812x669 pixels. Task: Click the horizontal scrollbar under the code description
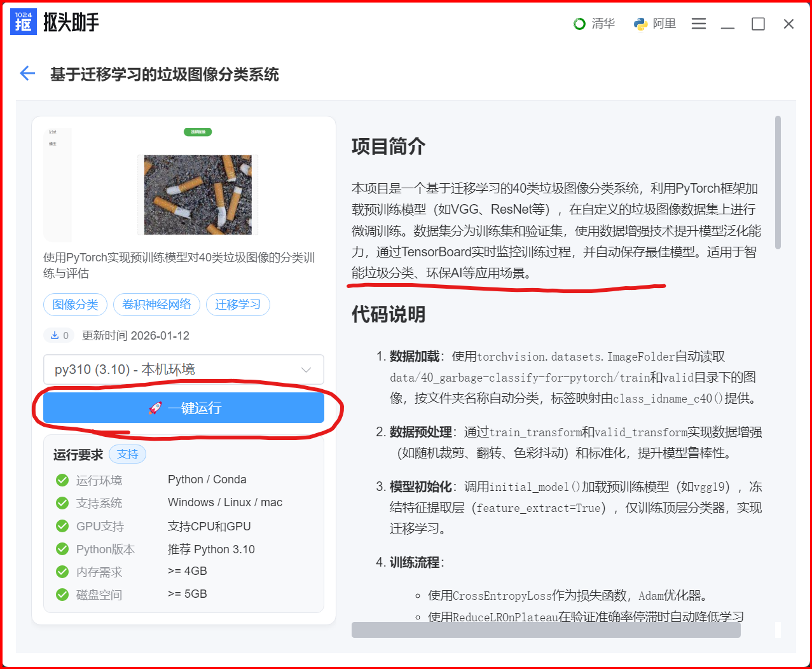click(546, 630)
